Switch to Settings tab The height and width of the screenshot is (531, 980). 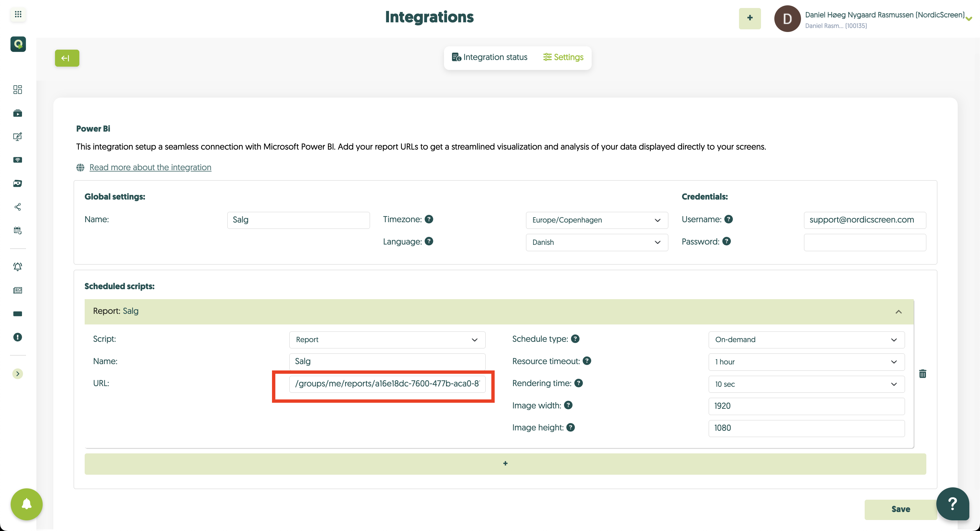tap(563, 57)
